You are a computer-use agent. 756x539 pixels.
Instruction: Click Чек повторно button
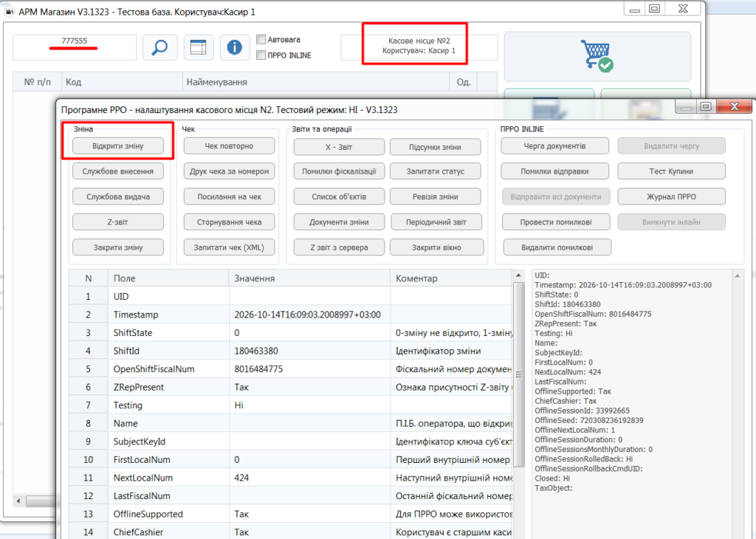coord(229,146)
